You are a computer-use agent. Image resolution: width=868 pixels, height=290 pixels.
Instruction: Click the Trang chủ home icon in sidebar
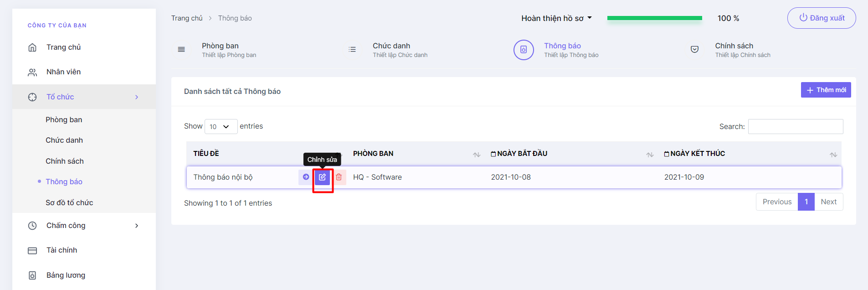click(32, 47)
